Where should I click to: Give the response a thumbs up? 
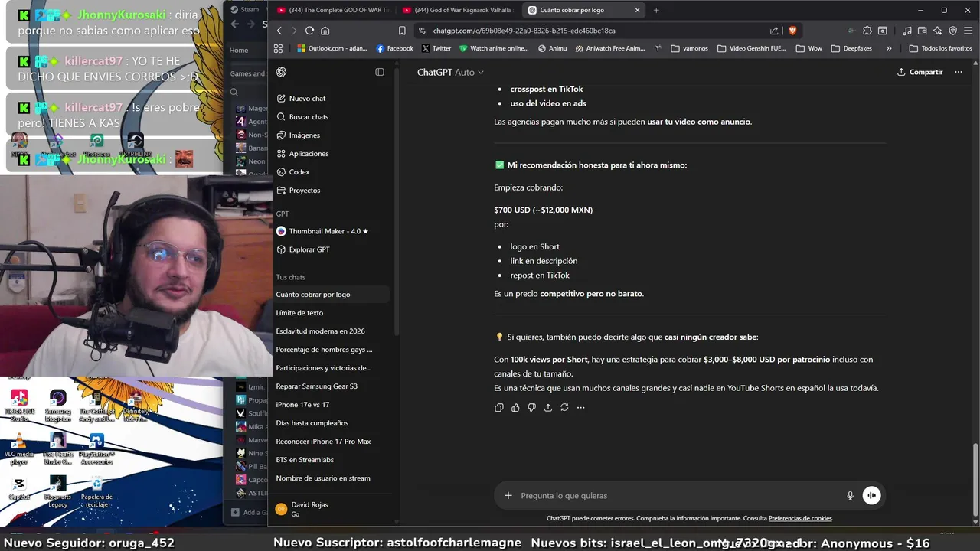515,408
